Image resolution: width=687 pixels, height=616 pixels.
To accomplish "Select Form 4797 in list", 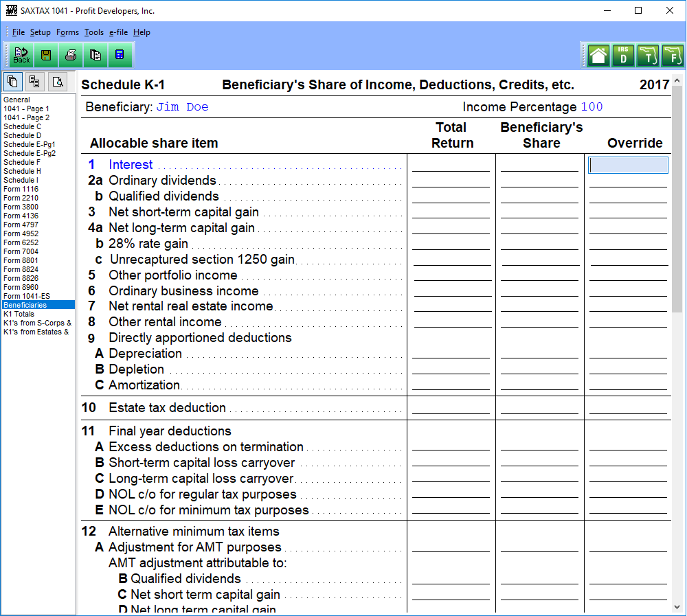I will coord(38,225).
